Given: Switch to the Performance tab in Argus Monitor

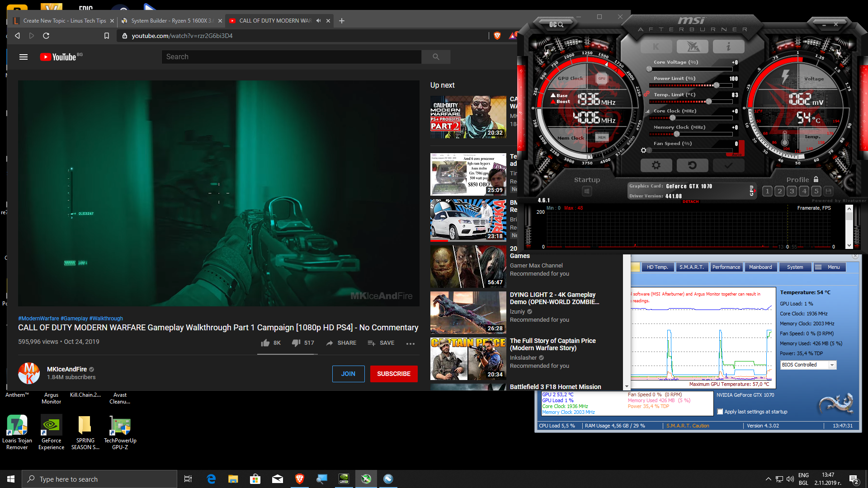Looking at the screenshot, I should pos(726,267).
